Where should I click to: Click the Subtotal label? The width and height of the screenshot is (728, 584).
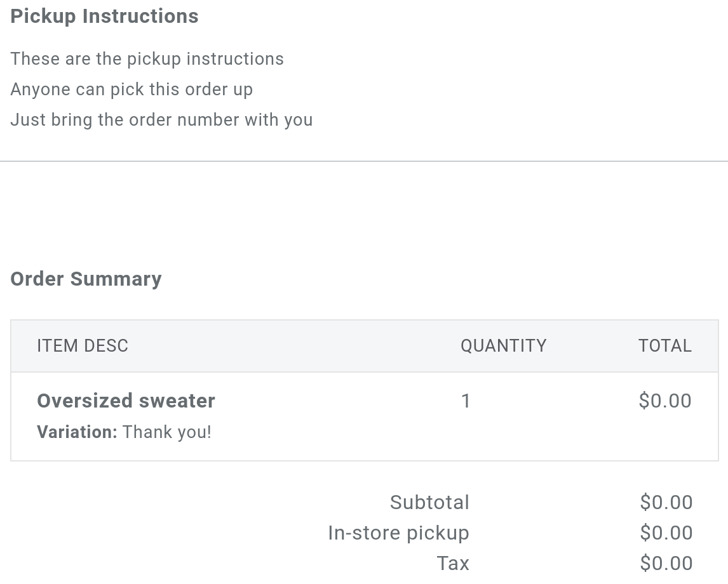pos(429,503)
